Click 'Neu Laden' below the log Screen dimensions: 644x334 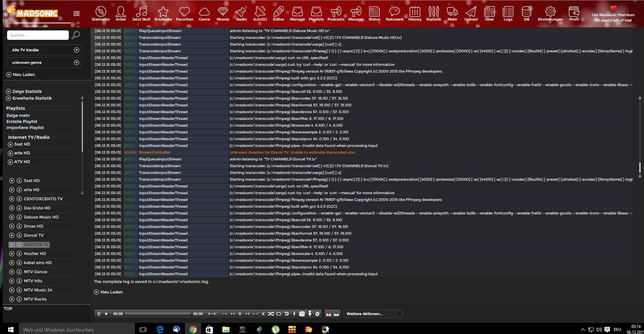click(x=111, y=292)
